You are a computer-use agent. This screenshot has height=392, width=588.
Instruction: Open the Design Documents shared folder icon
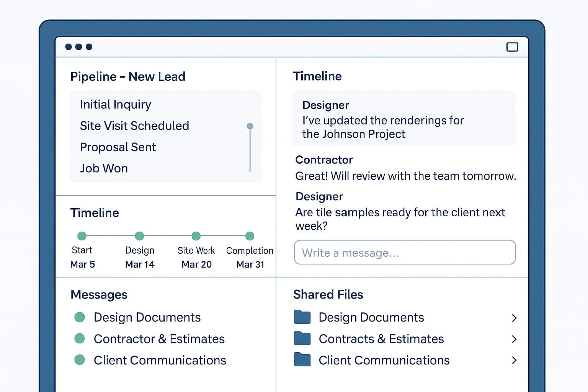[302, 317]
